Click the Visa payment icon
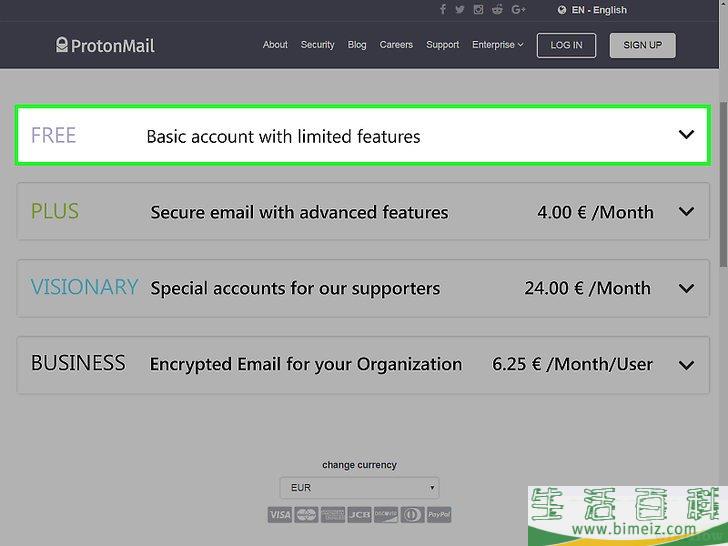 [280, 514]
